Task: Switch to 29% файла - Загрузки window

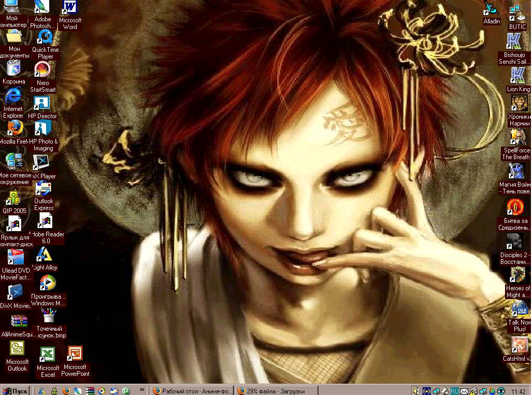Action: tap(277, 391)
